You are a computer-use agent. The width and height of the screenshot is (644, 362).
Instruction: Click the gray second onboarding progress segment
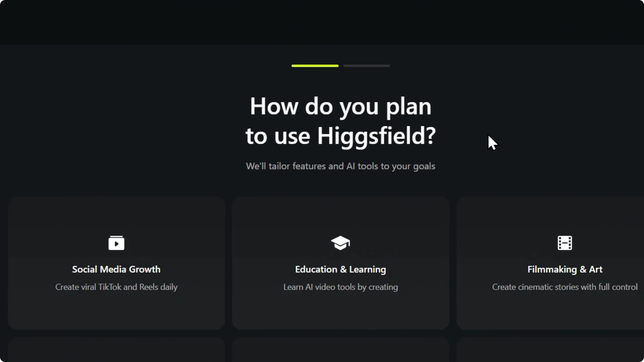pyautogui.click(x=366, y=66)
